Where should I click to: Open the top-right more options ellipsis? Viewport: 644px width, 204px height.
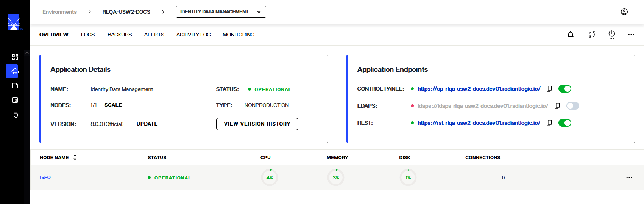631,35
